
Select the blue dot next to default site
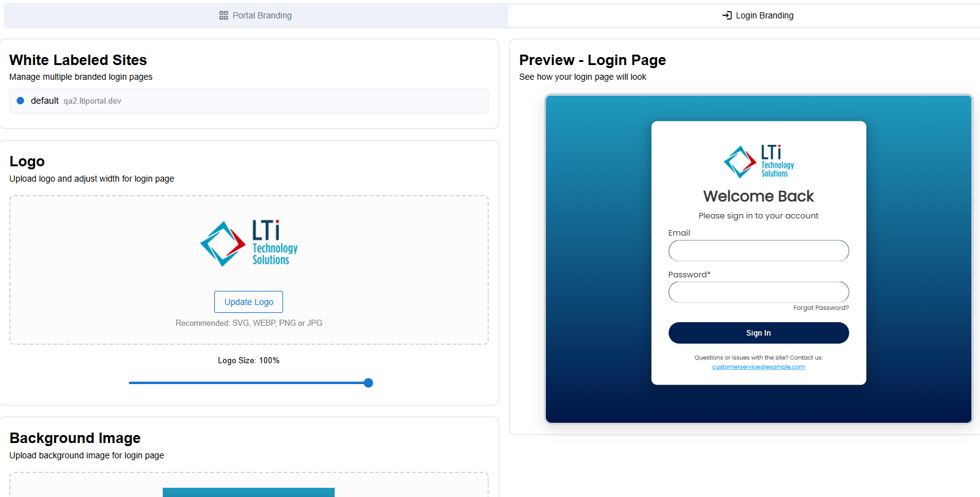point(20,101)
